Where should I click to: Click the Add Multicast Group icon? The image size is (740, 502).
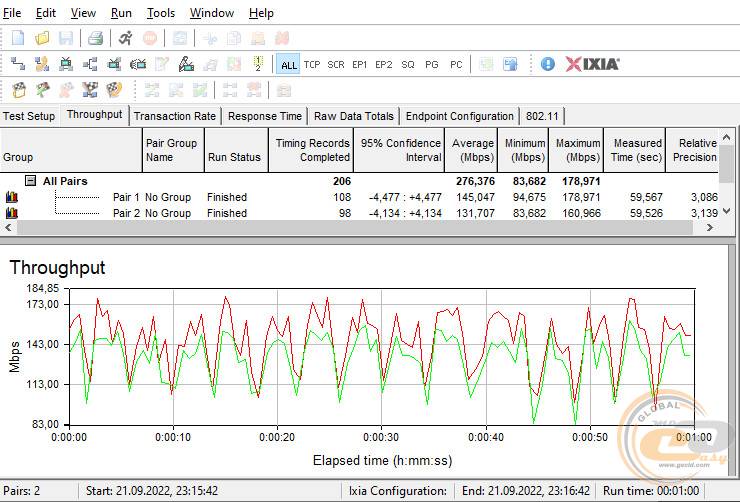tap(90, 64)
